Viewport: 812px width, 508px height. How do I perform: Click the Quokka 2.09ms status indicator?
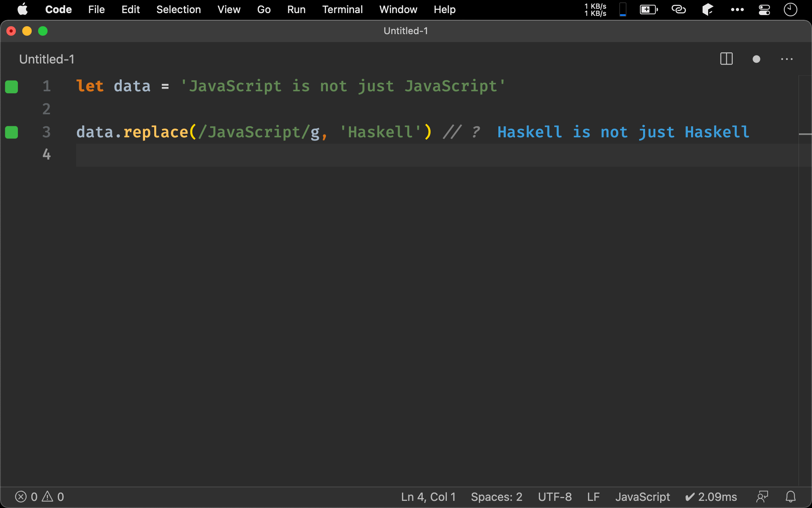(711, 496)
